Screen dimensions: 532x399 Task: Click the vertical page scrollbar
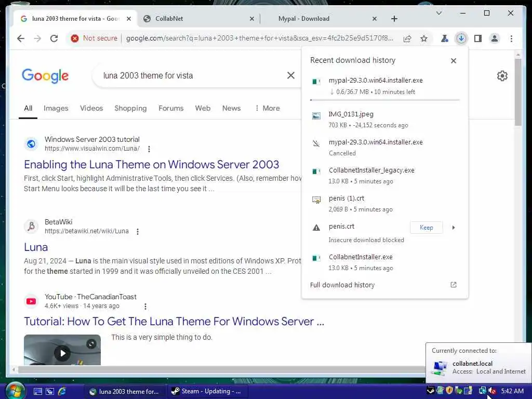click(518, 92)
